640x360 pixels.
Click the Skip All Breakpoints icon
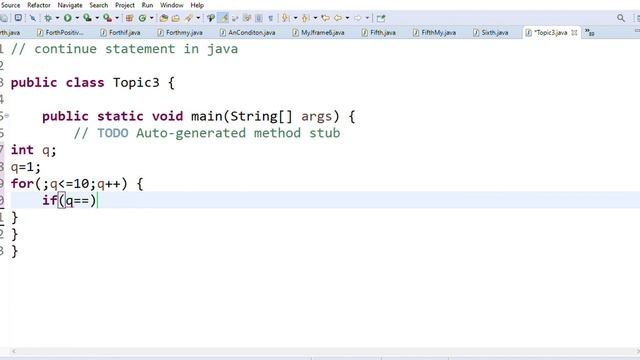pyautogui.click(x=33, y=18)
